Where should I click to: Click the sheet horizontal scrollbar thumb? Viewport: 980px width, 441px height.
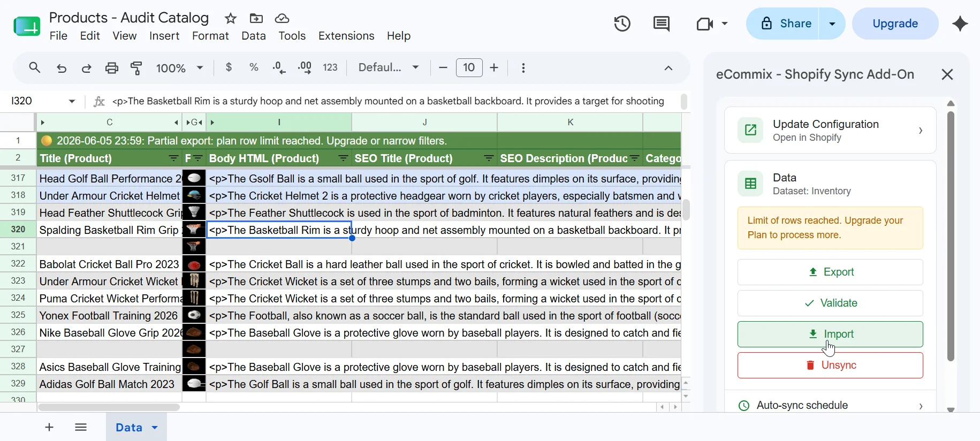click(x=109, y=407)
